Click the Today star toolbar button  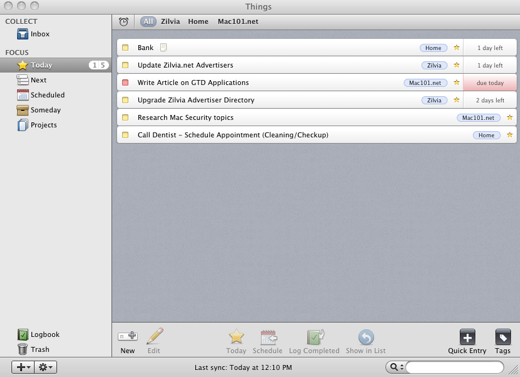[x=236, y=341]
